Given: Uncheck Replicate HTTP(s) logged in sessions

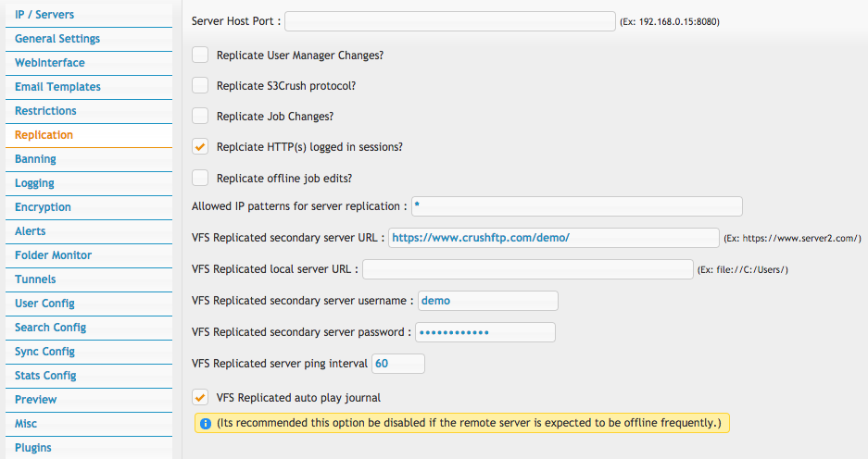Looking at the screenshot, I should 200,146.
